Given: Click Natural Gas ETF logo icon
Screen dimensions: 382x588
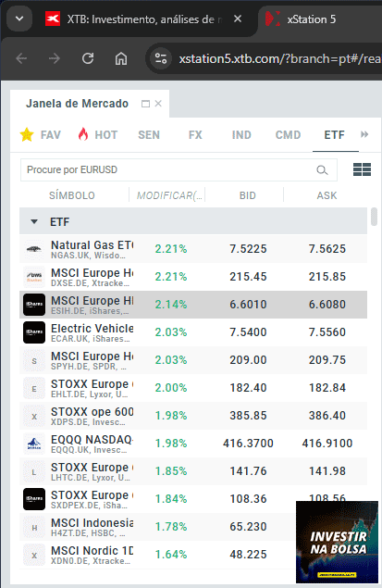Looking at the screenshot, I should click(34, 249).
